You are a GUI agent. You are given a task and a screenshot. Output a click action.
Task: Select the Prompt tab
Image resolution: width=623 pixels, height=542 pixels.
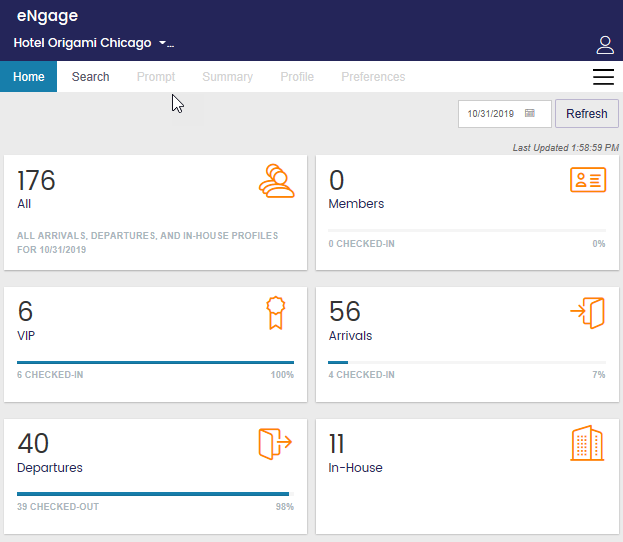(x=156, y=76)
